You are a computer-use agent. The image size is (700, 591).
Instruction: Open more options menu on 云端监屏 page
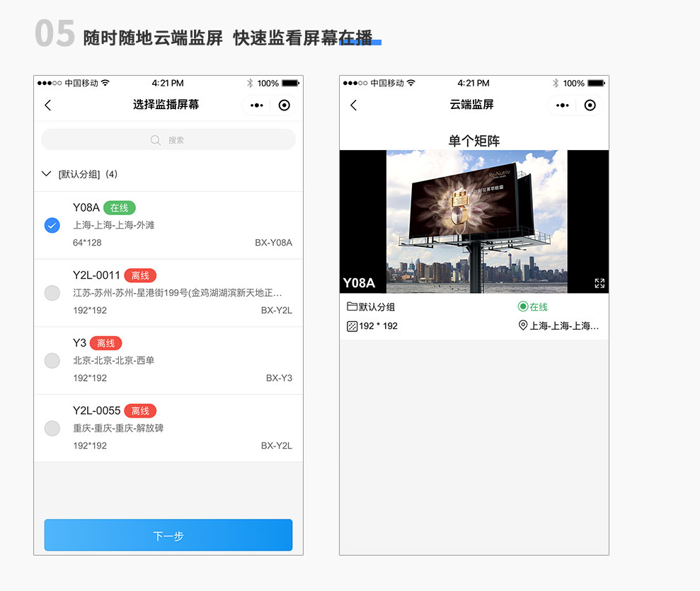point(563,105)
